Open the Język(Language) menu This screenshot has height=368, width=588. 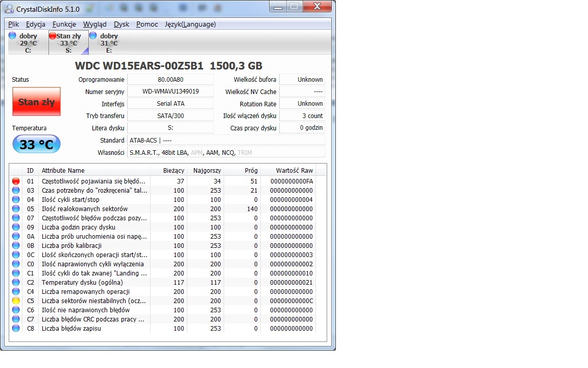click(190, 24)
